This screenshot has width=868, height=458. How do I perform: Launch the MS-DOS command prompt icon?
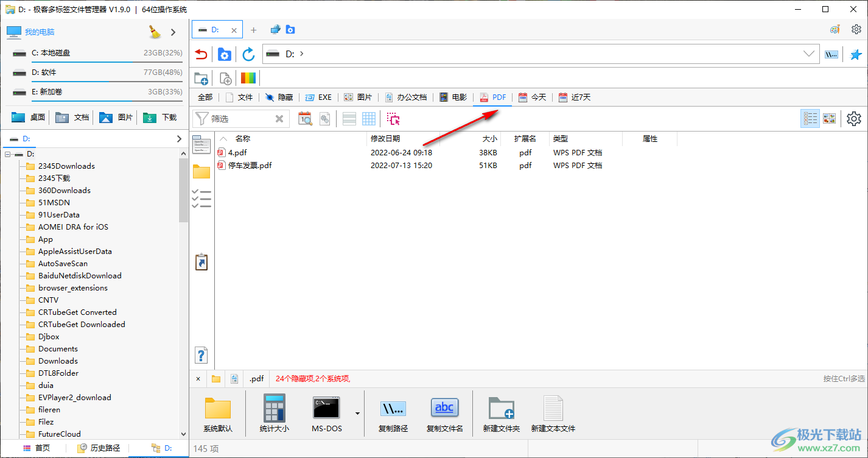[326, 414]
